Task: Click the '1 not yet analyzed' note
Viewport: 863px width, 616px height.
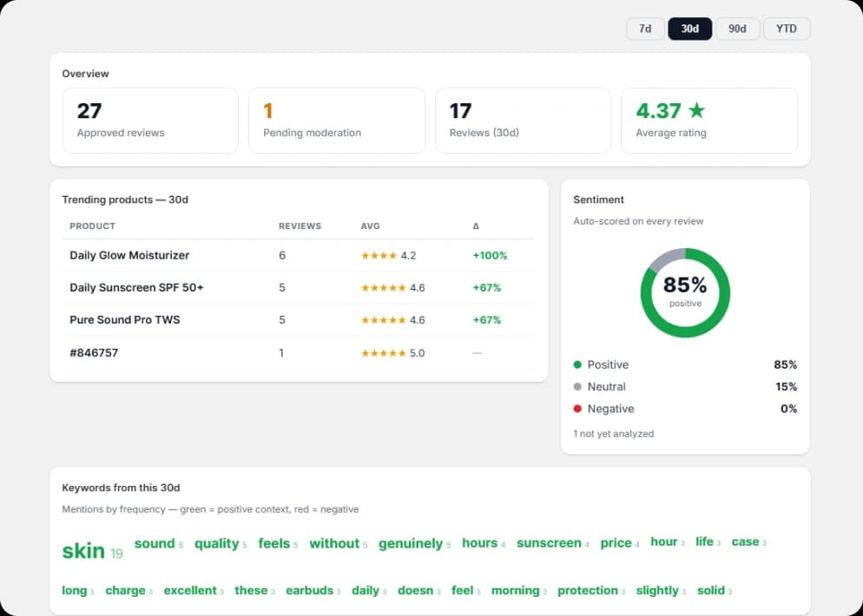Action: click(x=613, y=434)
